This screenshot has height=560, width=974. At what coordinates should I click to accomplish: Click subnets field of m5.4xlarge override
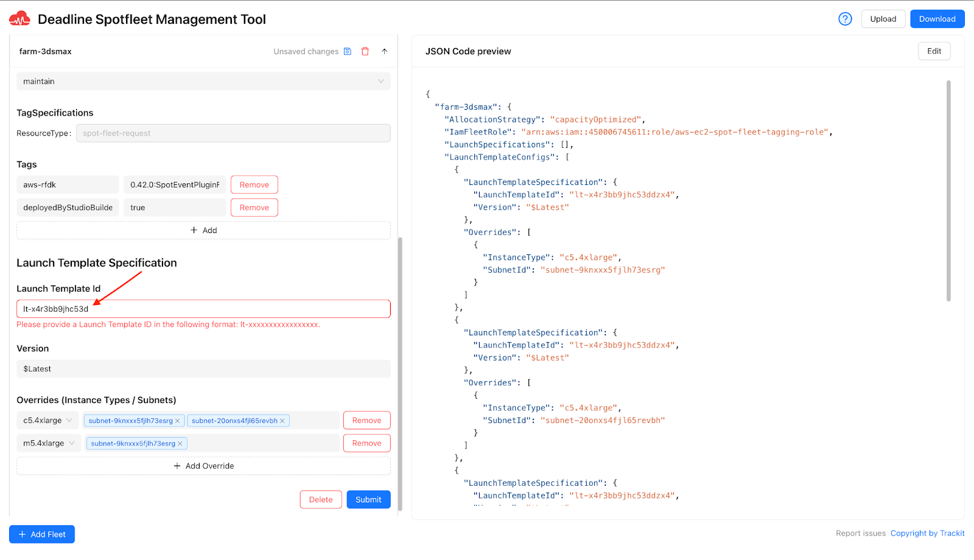pyautogui.click(x=212, y=444)
